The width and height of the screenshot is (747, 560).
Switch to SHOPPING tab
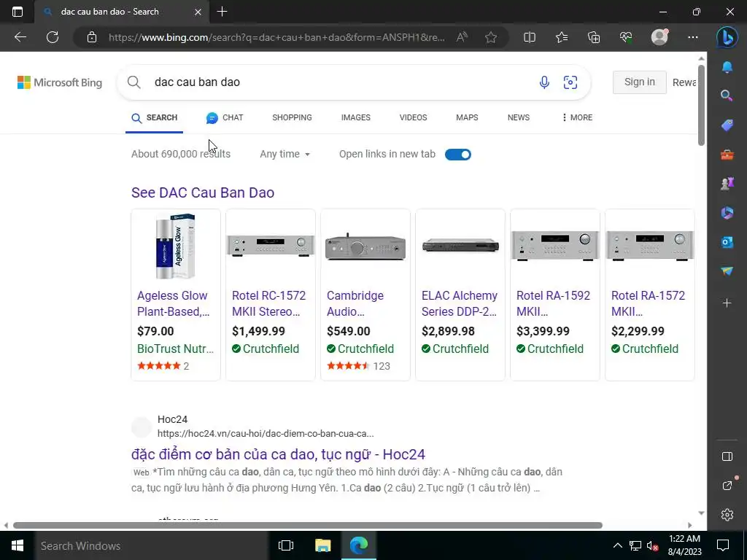pos(292,117)
